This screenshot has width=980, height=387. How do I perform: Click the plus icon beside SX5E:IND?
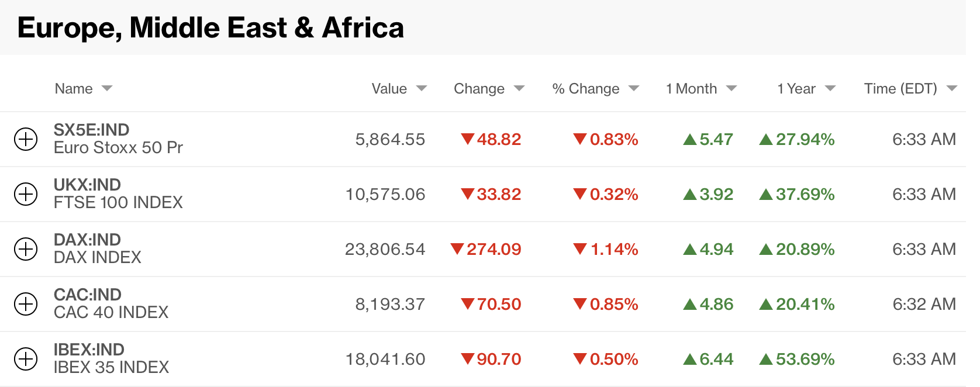coord(26,139)
